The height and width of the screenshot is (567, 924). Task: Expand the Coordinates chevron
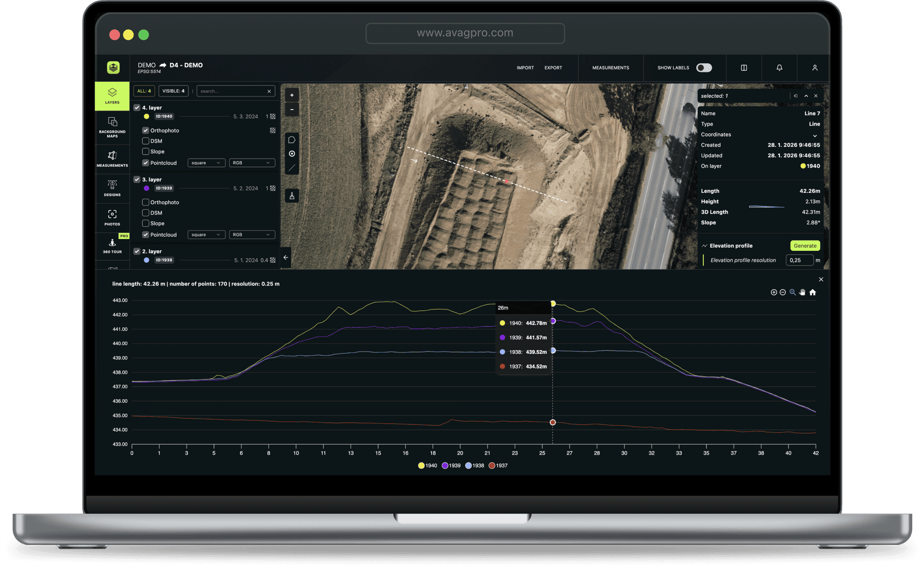[x=815, y=136]
